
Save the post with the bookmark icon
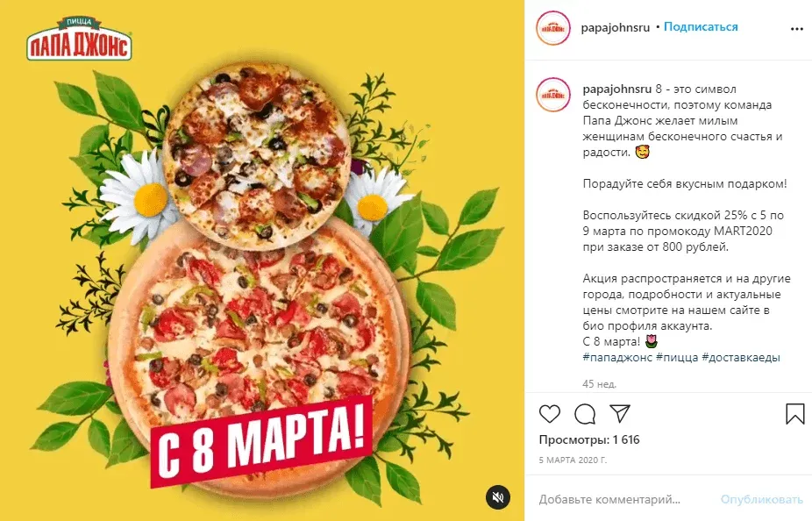coord(795,414)
